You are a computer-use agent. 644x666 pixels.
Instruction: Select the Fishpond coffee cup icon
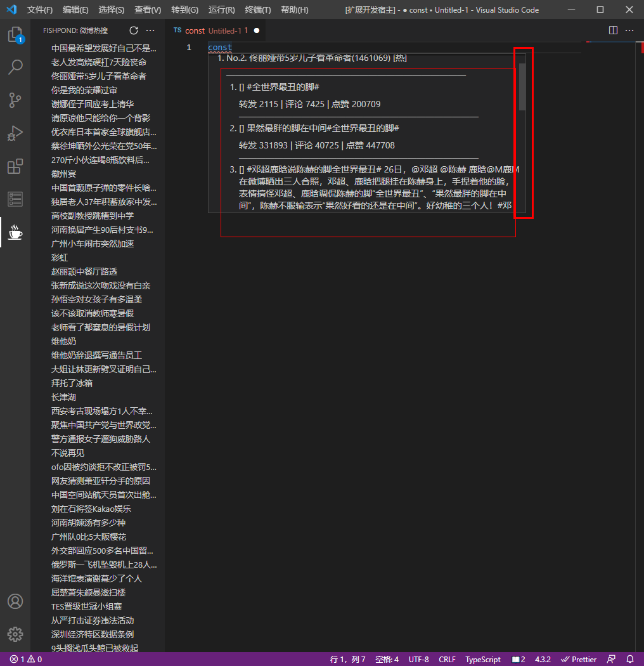pos(15,232)
